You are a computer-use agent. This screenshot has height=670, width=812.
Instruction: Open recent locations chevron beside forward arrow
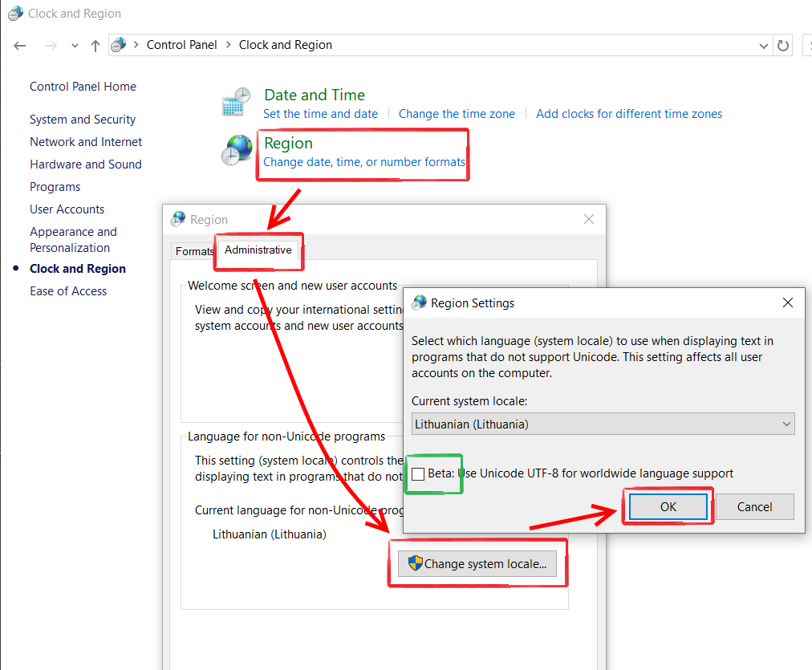75,46
